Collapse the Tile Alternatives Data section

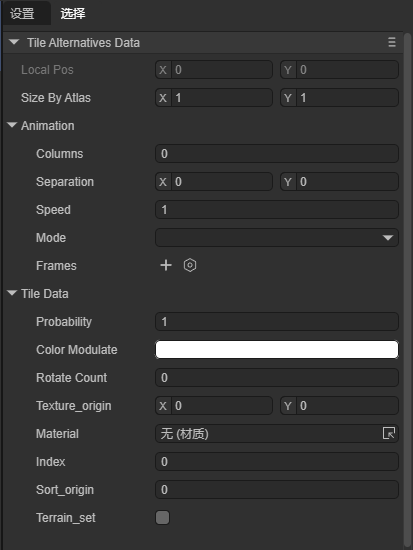[14, 42]
